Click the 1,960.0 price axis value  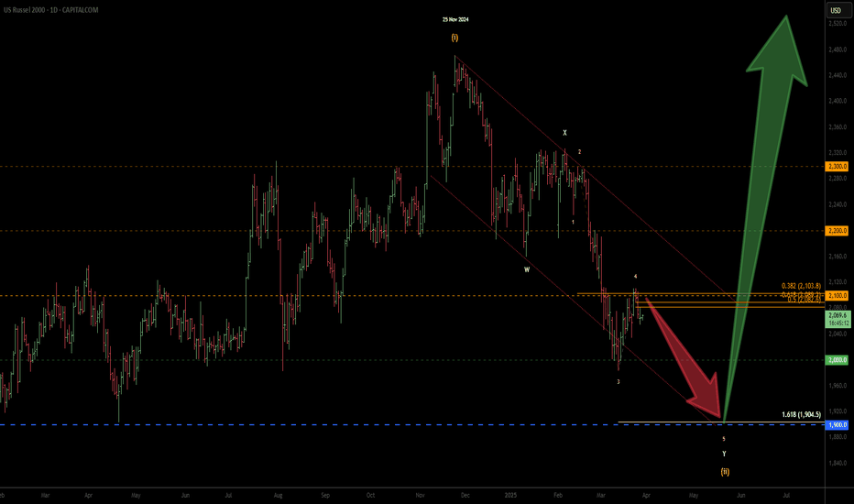point(838,385)
